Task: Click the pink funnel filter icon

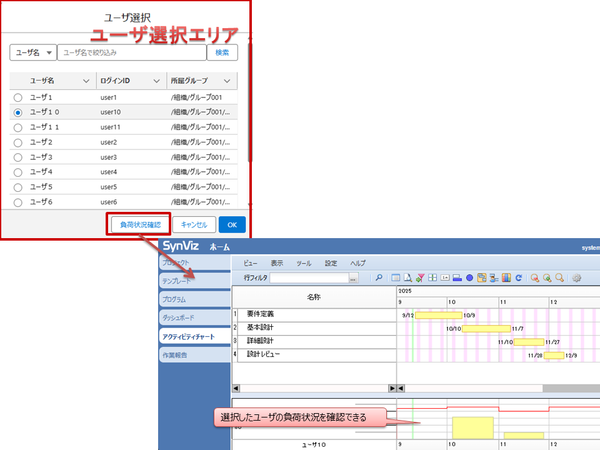Action: pyautogui.click(x=420, y=278)
